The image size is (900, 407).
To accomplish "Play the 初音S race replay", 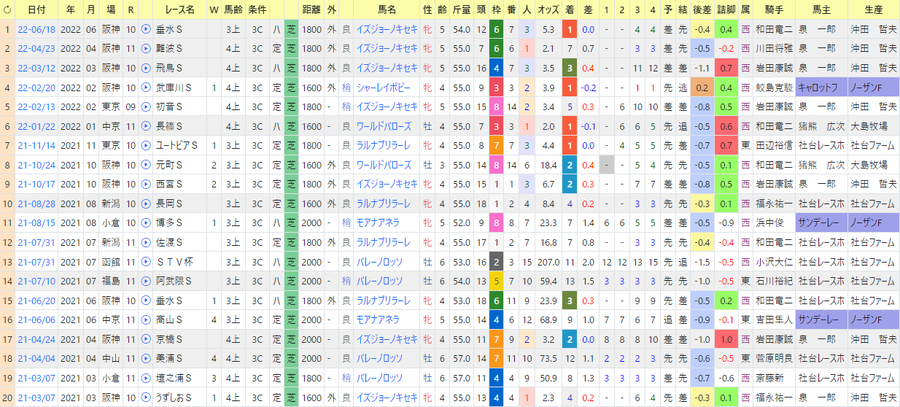I will click(145, 107).
